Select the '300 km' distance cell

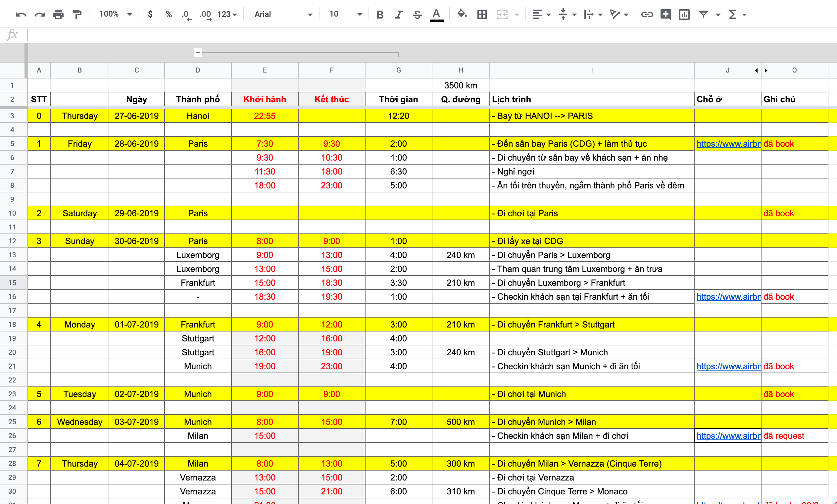461,464
